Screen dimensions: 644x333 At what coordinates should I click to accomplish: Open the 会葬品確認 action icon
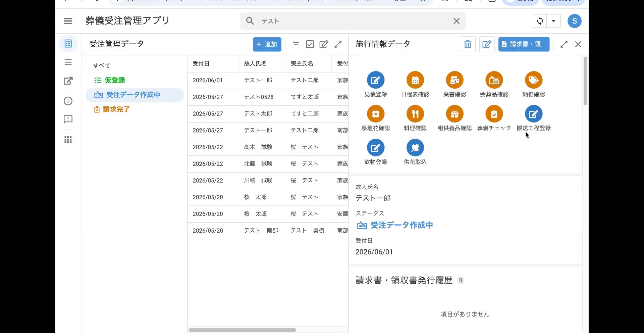coord(494,80)
